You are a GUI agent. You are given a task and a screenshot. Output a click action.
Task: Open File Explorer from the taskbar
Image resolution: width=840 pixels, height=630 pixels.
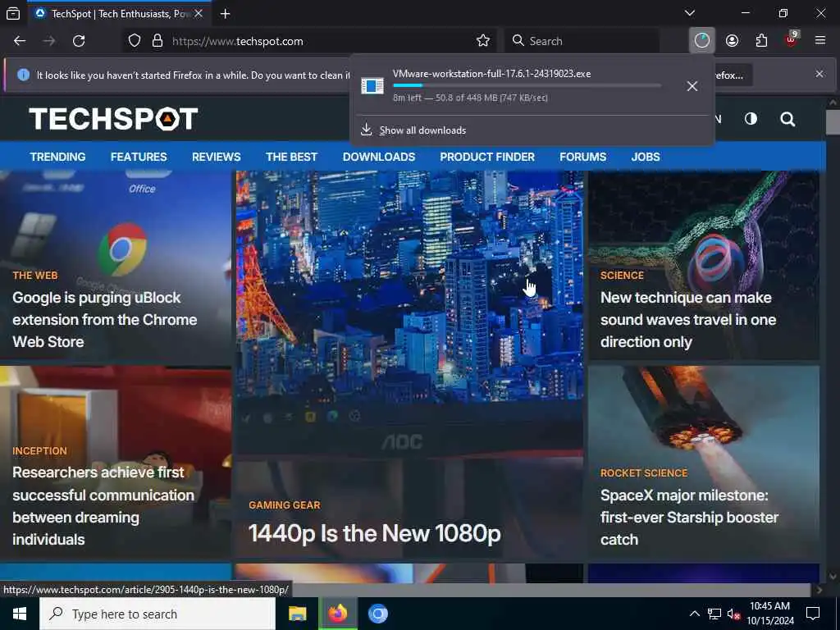point(297,614)
